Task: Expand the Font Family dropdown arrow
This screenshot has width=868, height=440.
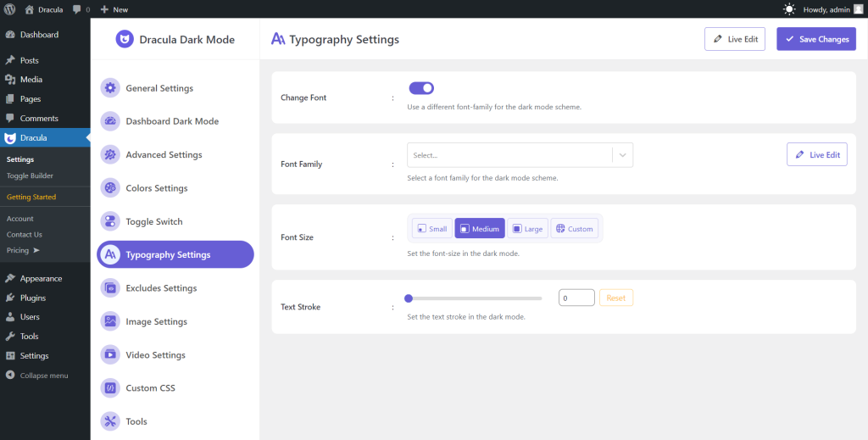Action: tap(623, 155)
